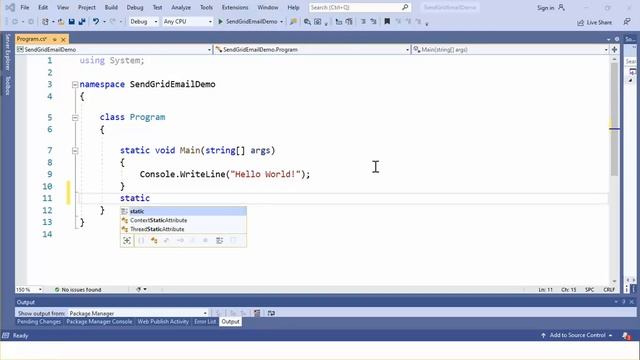This screenshot has width=640, height=360.
Task: Click the Sign in link
Action: click(x=545, y=8)
